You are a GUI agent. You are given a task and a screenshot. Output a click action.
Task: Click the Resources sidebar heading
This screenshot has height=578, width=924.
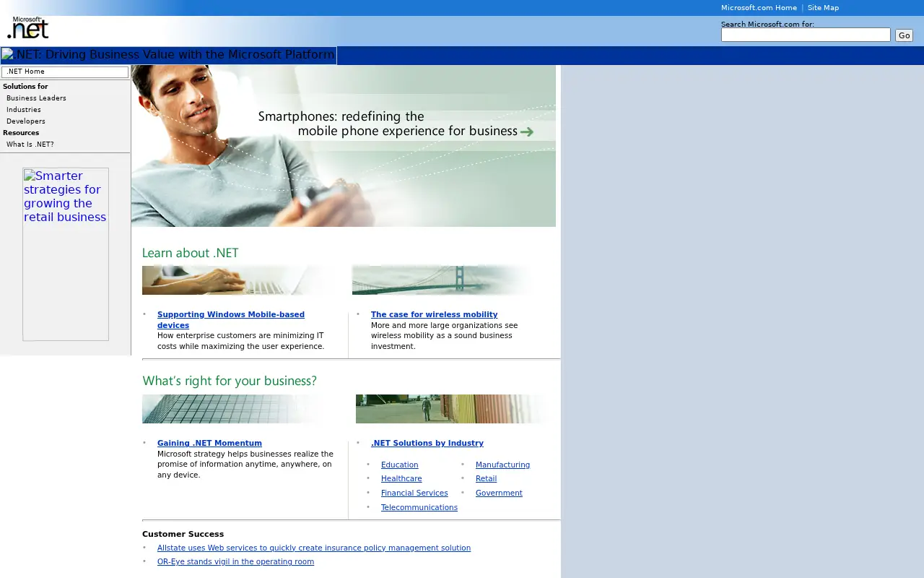pyautogui.click(x=21, y=133)
